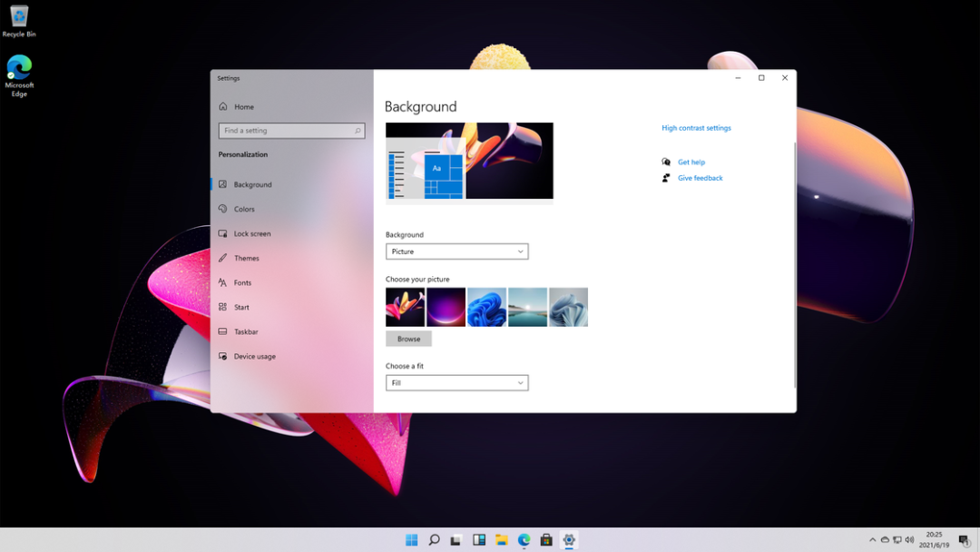Click Browse to pick a picture
Viewport: 980px width, 552px height.
(408, 339)
